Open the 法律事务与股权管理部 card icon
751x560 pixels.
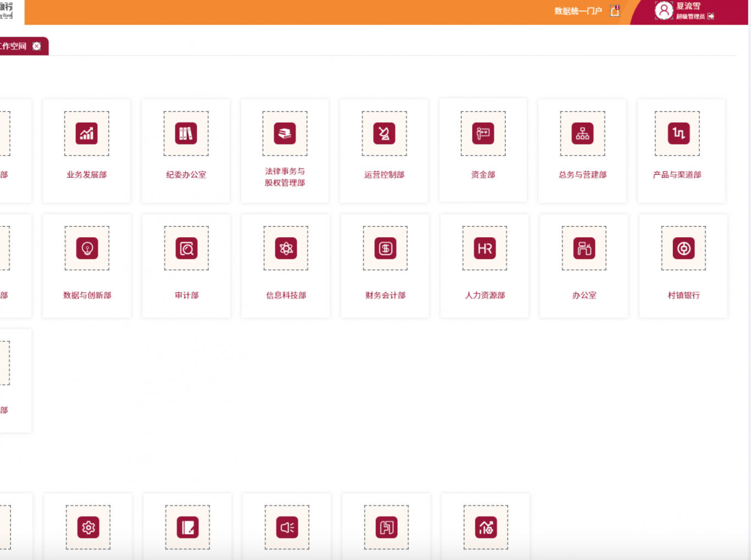tap(285, 134)
